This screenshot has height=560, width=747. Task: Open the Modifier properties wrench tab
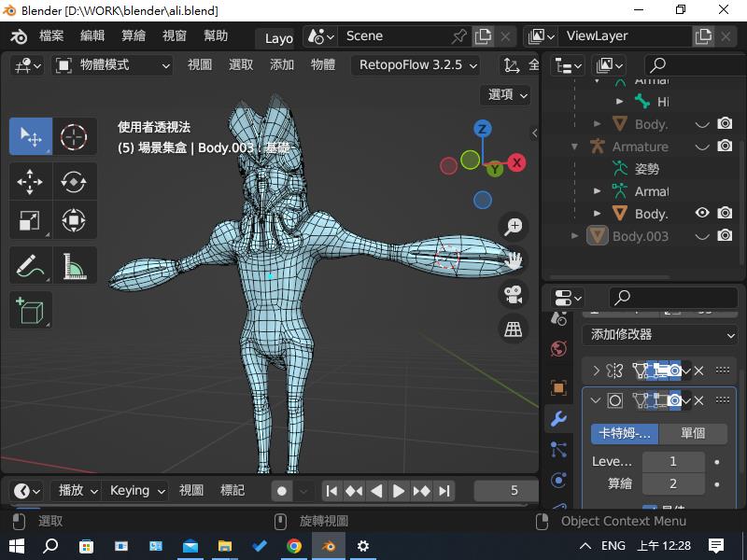tap(558, 419)
